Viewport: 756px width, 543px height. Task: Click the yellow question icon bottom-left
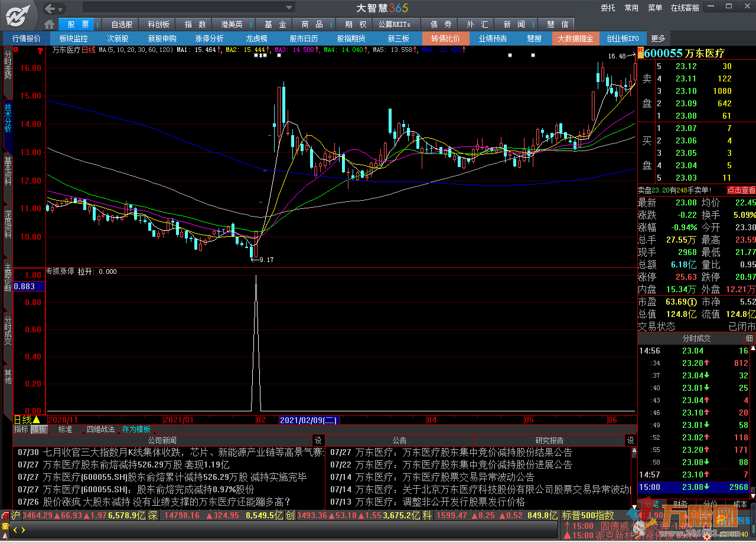[5, 525]
